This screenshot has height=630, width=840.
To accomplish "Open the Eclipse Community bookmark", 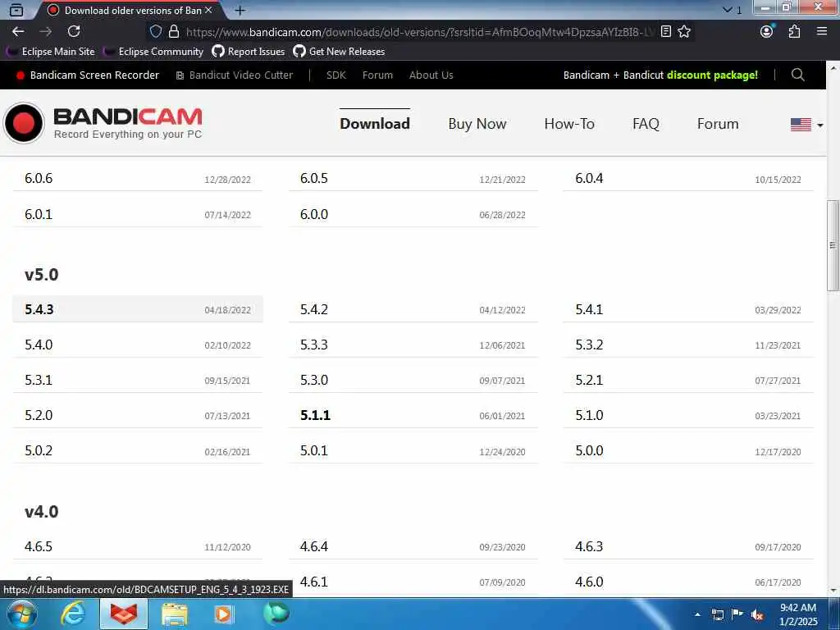I will [153, 52].
